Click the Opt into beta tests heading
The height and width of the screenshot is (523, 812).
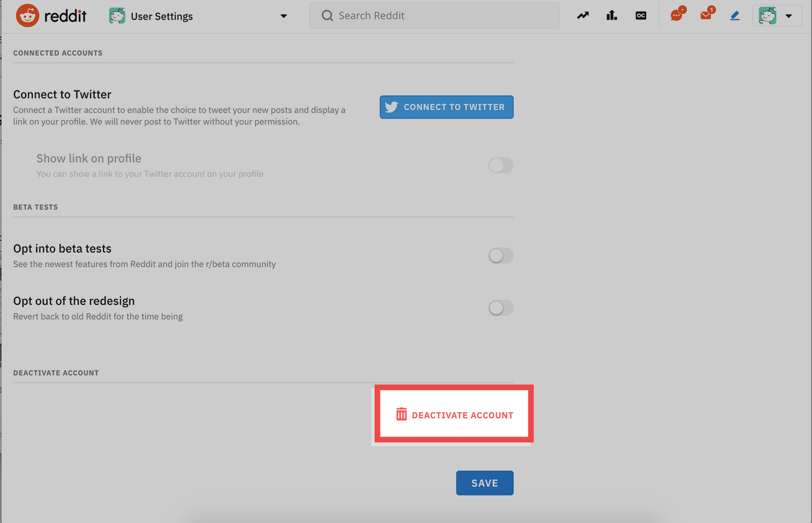point(62,249)
